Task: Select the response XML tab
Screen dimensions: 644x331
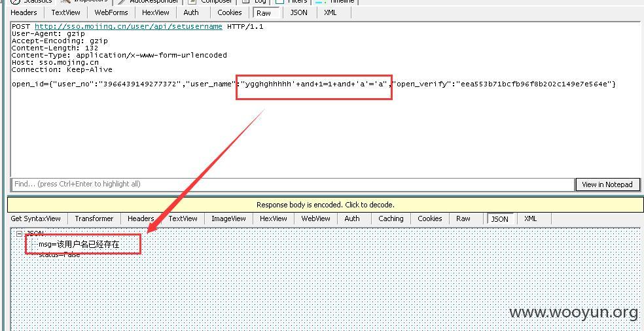Action: coord(530,218)
